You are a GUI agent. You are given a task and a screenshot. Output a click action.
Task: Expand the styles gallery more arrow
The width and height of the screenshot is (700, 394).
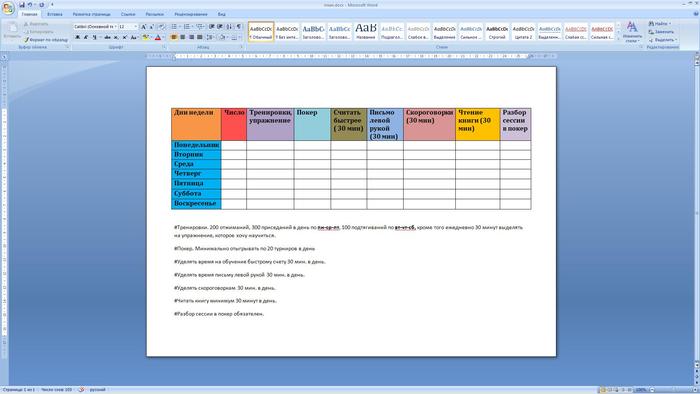coord(618,39)
